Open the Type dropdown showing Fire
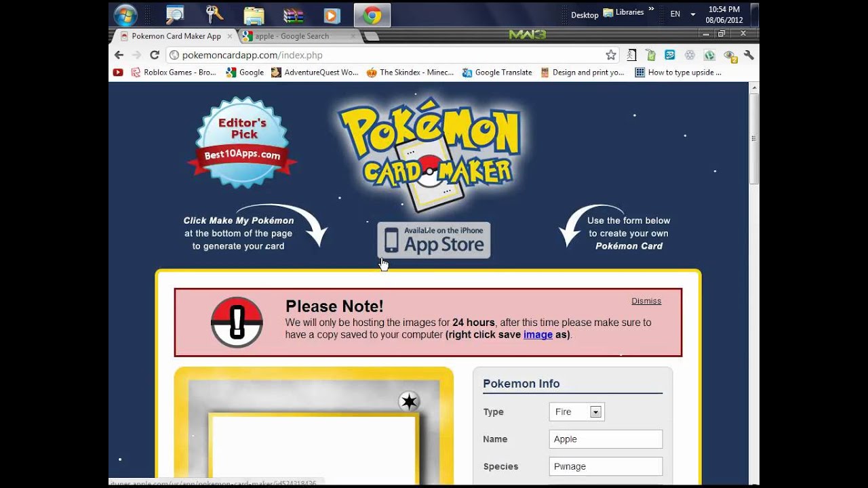The height and width of the screenshot is (488, 868). point(576,411)
